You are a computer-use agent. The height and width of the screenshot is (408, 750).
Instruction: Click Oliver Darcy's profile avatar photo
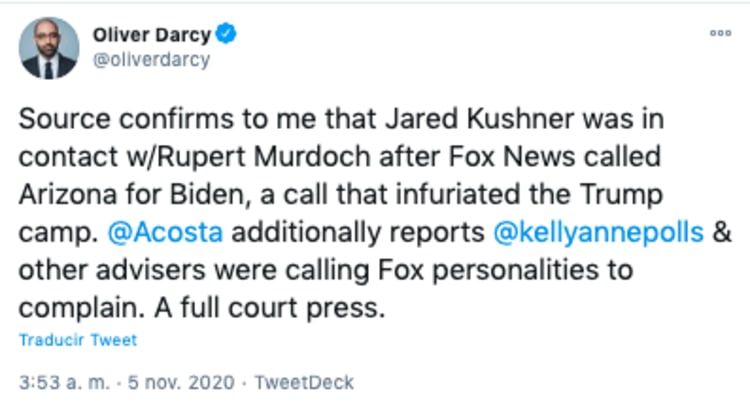[x=49, y=48]
